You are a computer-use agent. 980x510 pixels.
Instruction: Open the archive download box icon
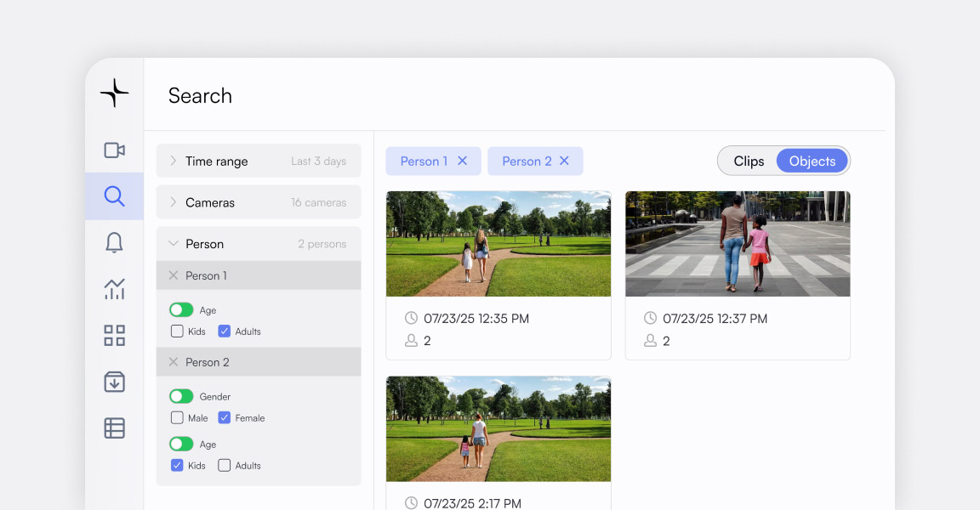(x=114, y=382)
